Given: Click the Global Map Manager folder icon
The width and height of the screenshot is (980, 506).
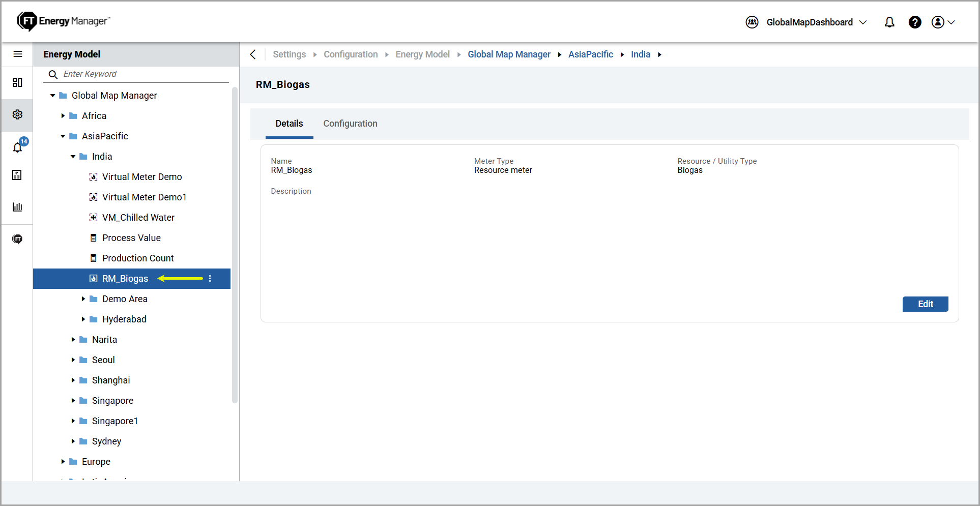Looking at the screenshot, I should pyautogui.click(x=63, y=96).
